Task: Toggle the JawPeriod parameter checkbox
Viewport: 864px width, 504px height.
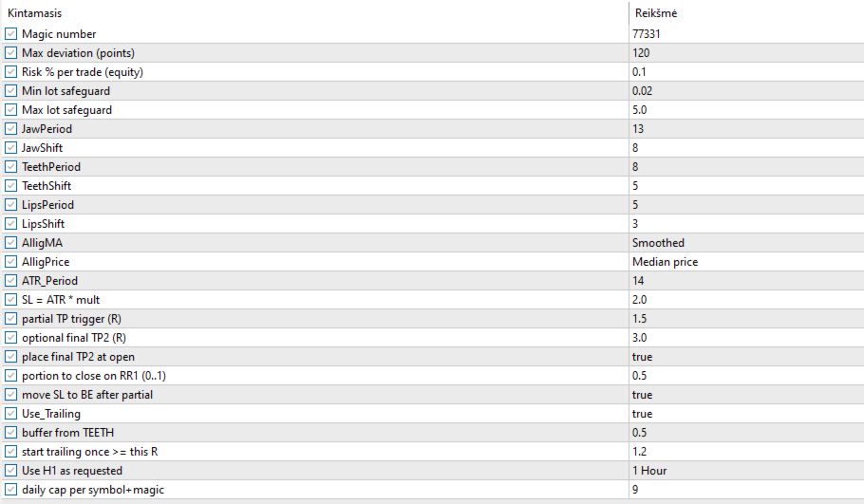Action: [x=11, y=129]
